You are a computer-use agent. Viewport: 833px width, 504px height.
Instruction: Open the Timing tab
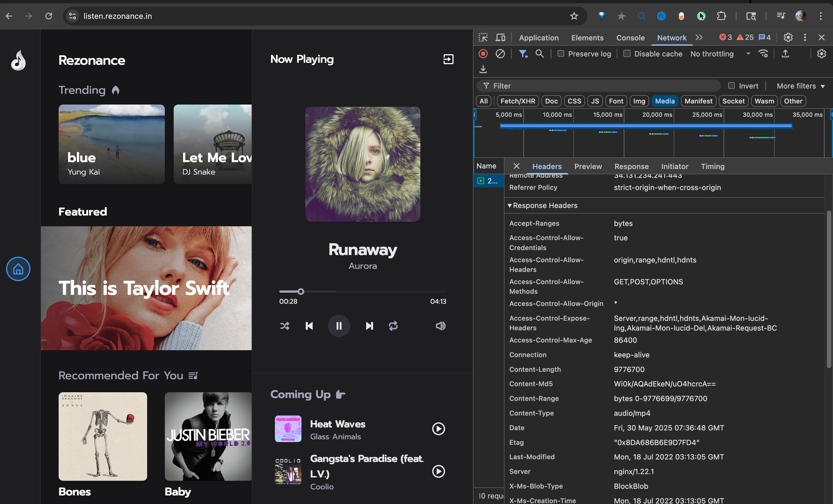(712, 166)
